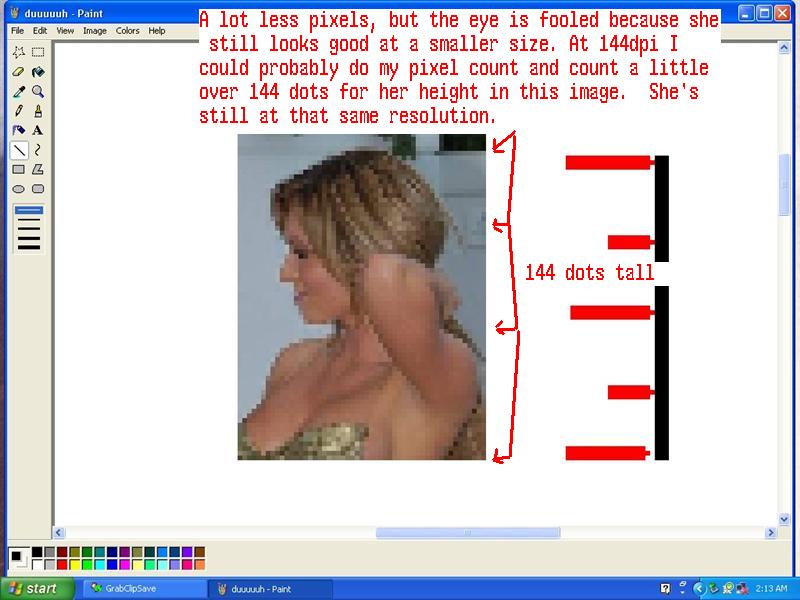
Task: Pick the dark gray palette swatch
Action: [49, 552]
